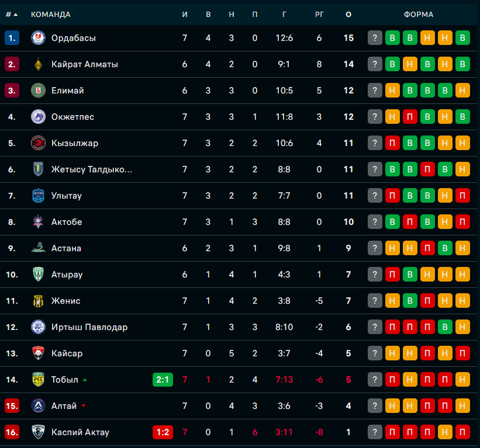Click the Актобе team logo
Screen dimensions: 480x448
coord(38,222)
